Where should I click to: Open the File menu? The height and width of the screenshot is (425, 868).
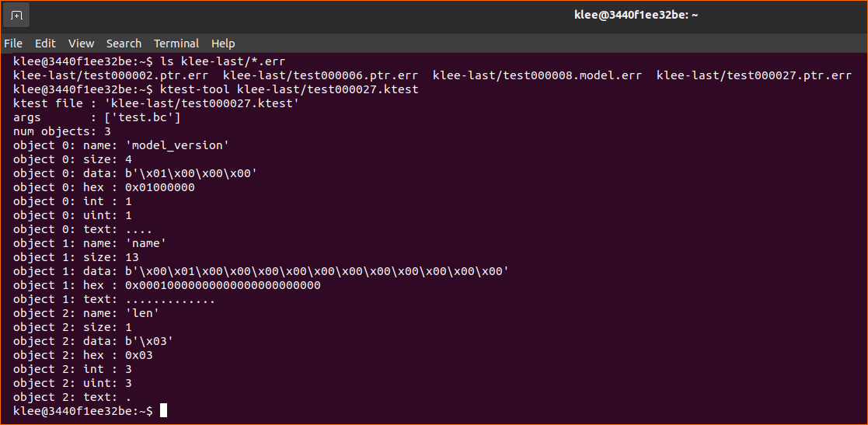tap(13, 44)
